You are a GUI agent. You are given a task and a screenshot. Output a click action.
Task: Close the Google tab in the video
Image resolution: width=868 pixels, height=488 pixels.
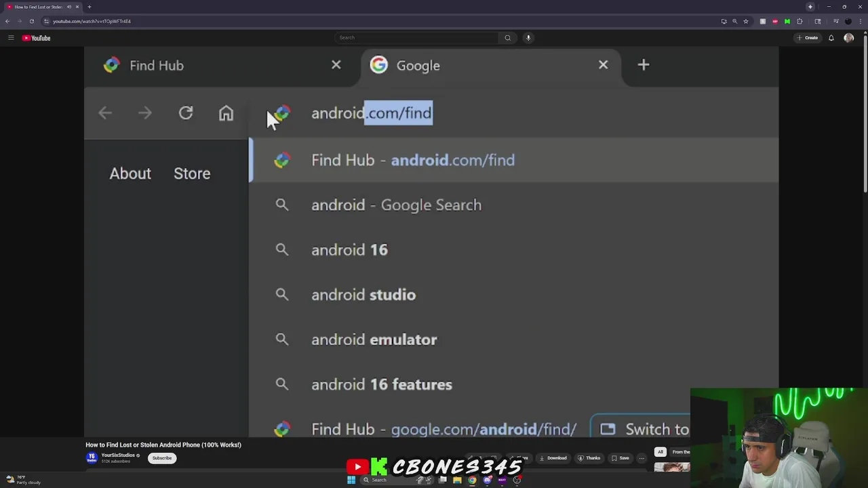pyautogui.click(x=603, y=65)
